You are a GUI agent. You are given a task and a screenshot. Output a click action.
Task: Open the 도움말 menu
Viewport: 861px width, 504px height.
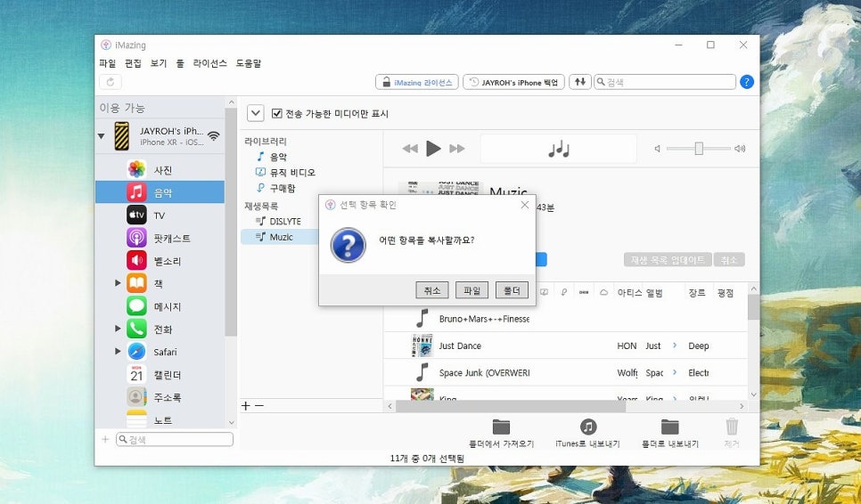coord(249,63)
